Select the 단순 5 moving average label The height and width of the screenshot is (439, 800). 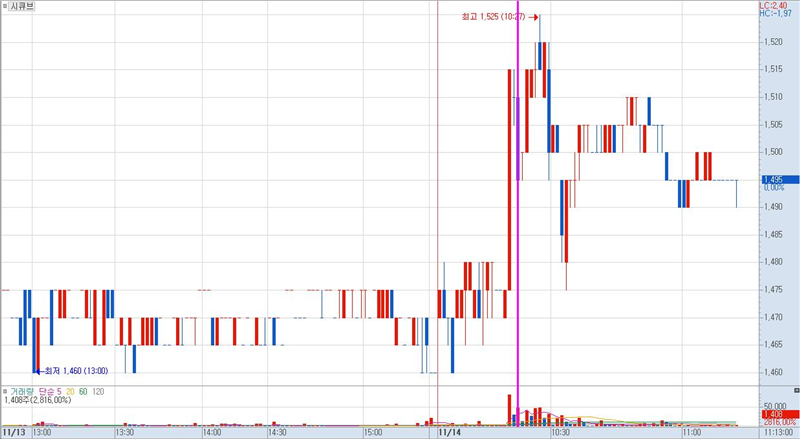tap(50, 391)
